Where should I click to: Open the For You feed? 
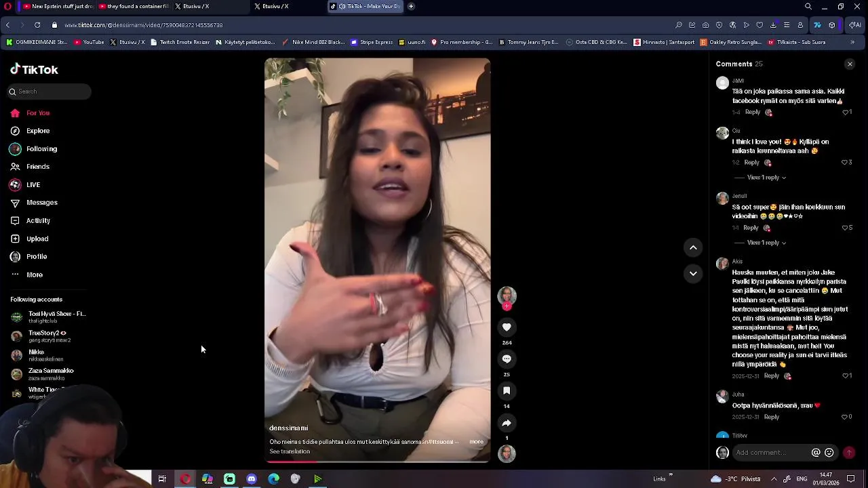tap(31, 113)
